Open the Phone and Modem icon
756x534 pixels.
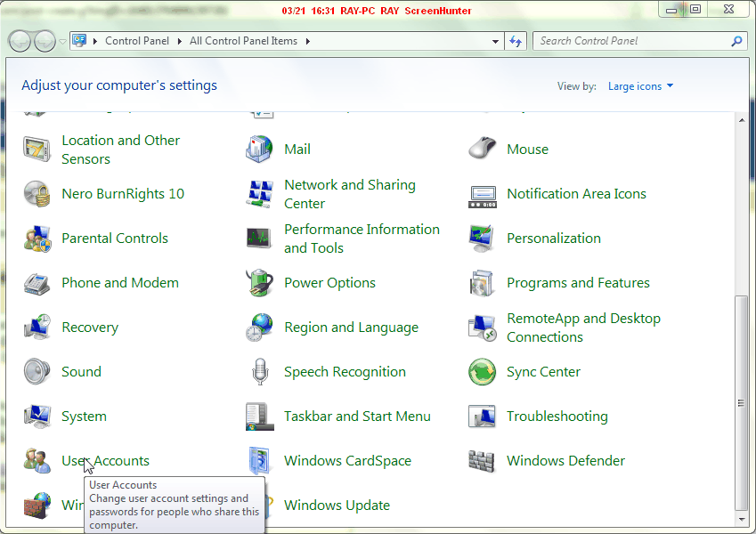(37, 283)
